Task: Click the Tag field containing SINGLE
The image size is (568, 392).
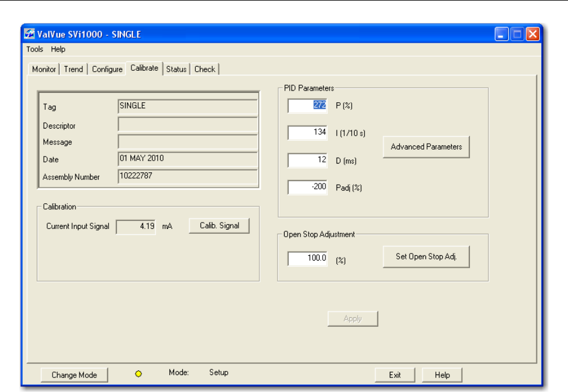Action: (x=188, y=106)
